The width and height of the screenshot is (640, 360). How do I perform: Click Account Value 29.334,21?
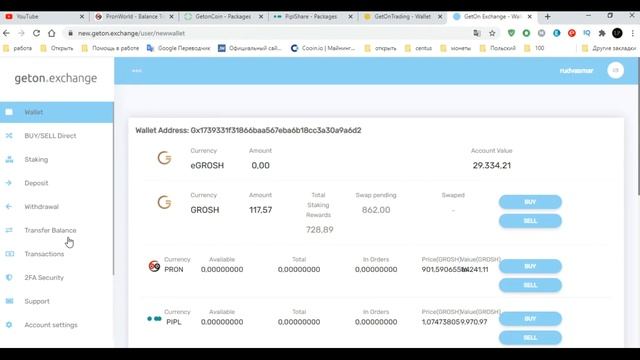coord(491,165)
